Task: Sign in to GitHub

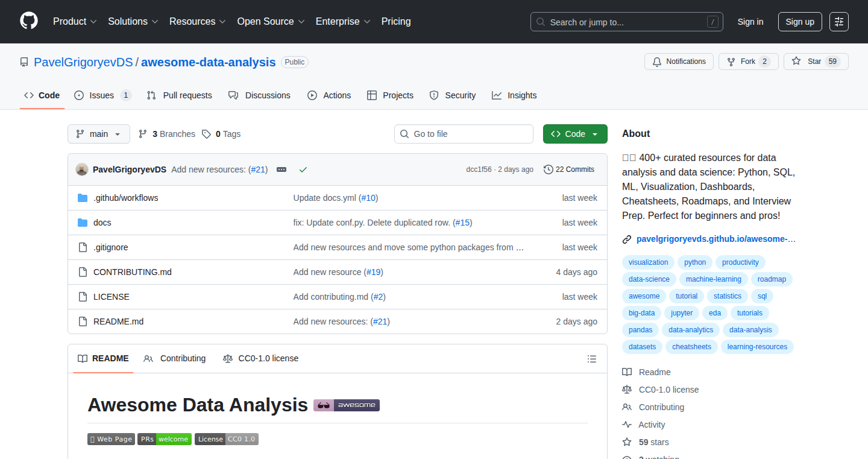Action: [x=750, y=22]
